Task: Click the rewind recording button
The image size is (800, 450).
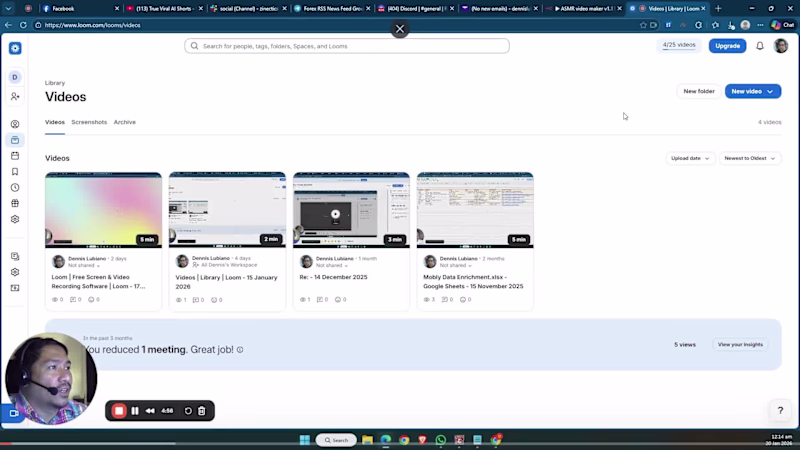Action: point(150,411)
